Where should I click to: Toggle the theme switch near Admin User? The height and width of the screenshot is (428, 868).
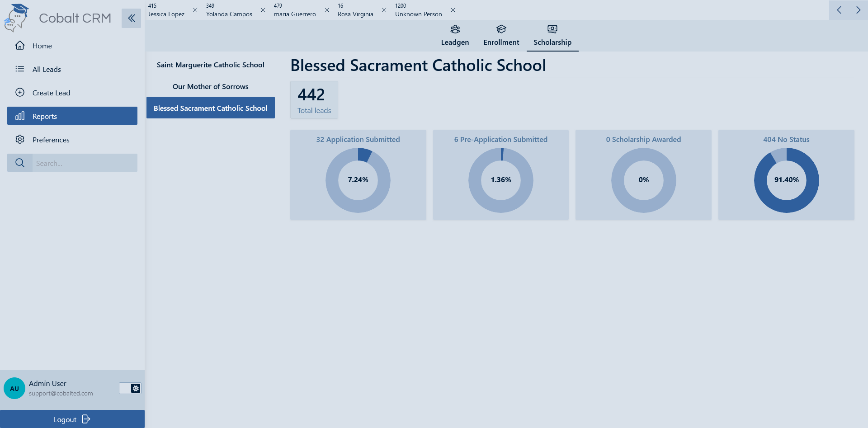130,388
